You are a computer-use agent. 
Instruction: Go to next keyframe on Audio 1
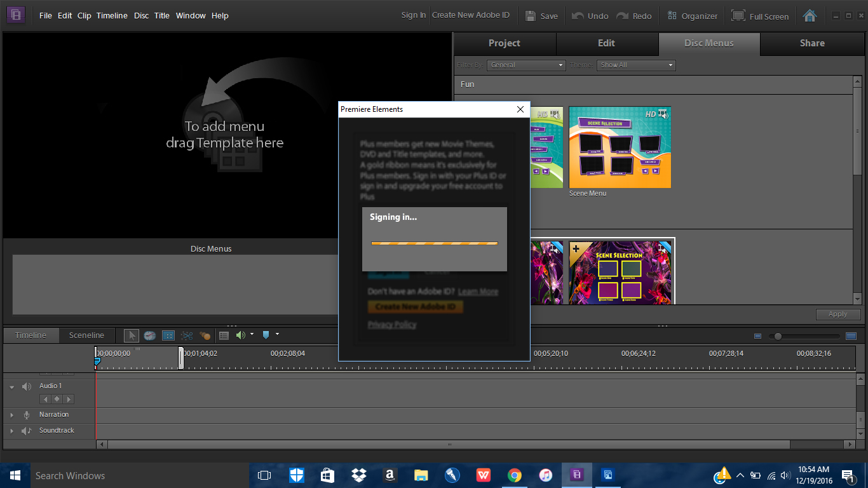click(x=69, y=399)
